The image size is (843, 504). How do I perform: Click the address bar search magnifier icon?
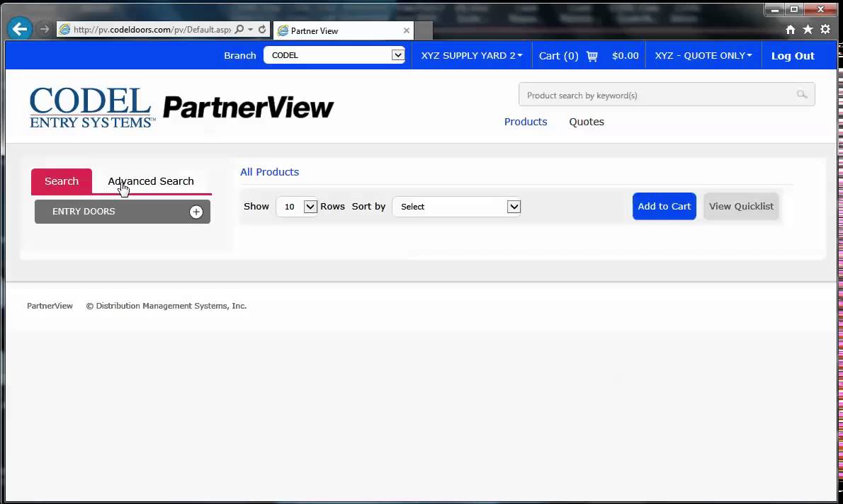pos(239,30)
